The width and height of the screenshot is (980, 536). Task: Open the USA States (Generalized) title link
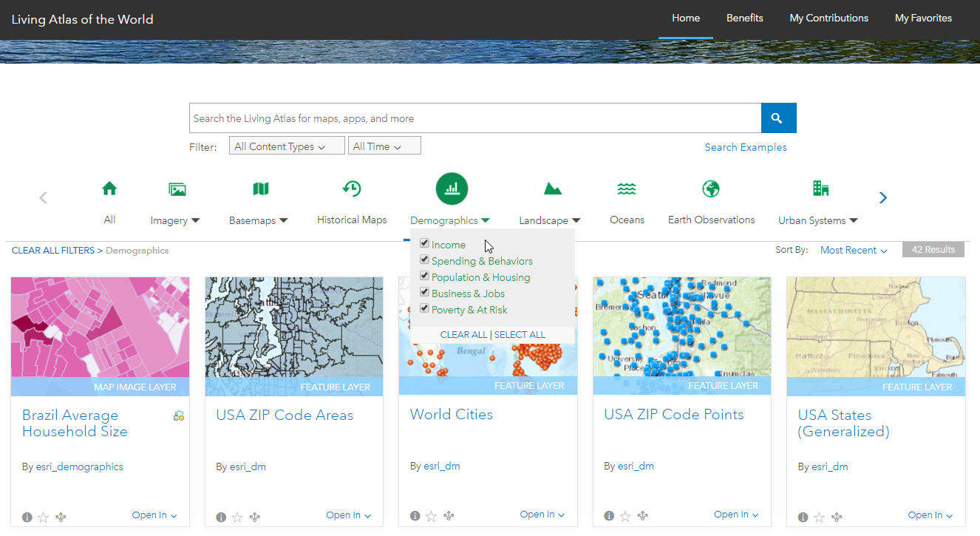coord(844,423)
